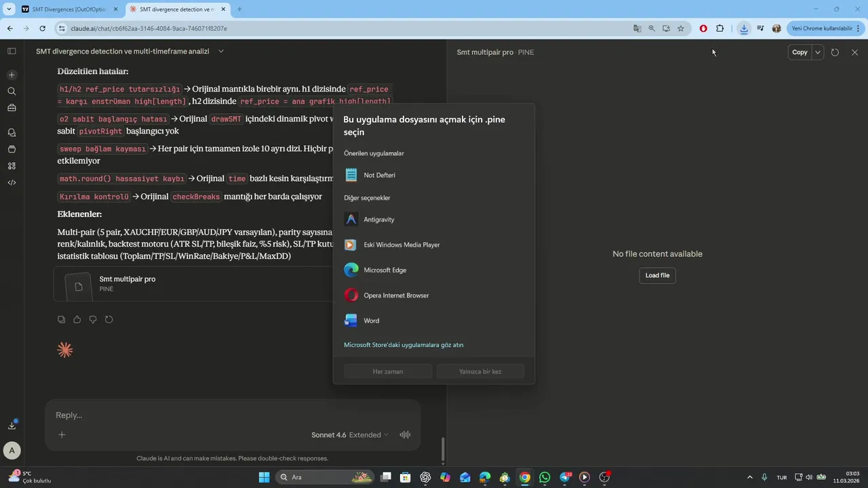Open Chrome three-dot menu
Image resolution: width=868 pixels, height=488 pixels.
(x=859, y=28)
